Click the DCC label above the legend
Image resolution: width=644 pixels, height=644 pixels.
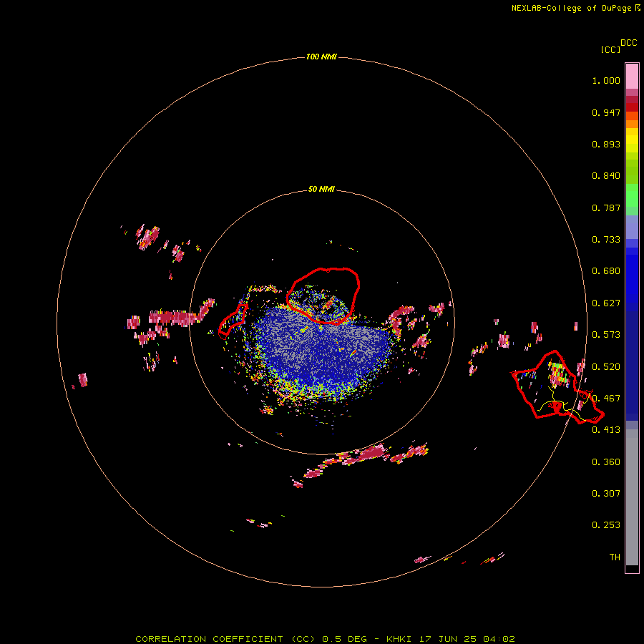(628, 43)
